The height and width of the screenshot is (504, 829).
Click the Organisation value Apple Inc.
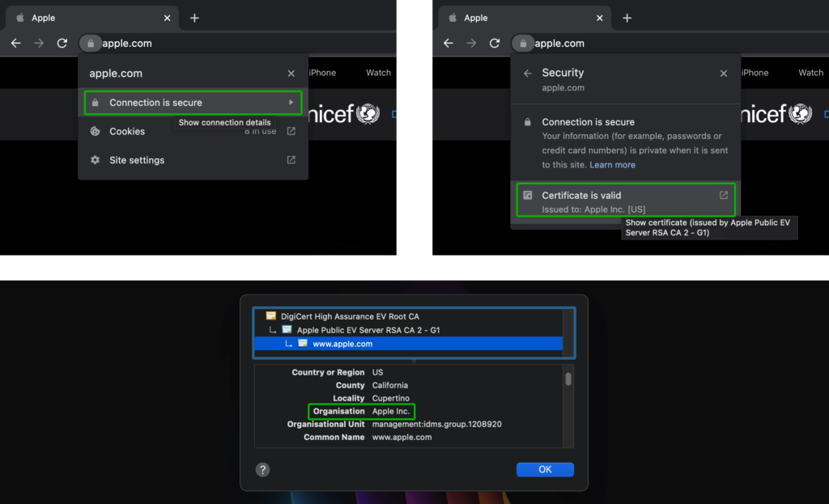391,412
